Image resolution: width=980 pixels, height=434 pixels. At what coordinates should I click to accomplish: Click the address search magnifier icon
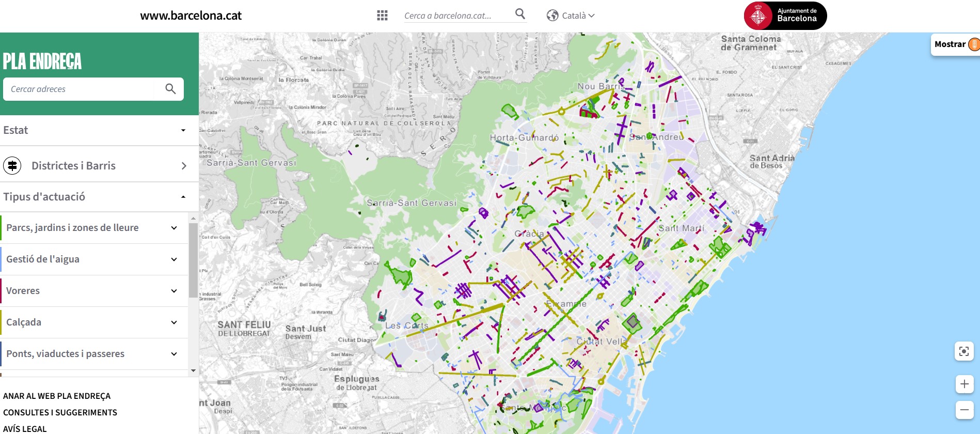click(170, 89)
